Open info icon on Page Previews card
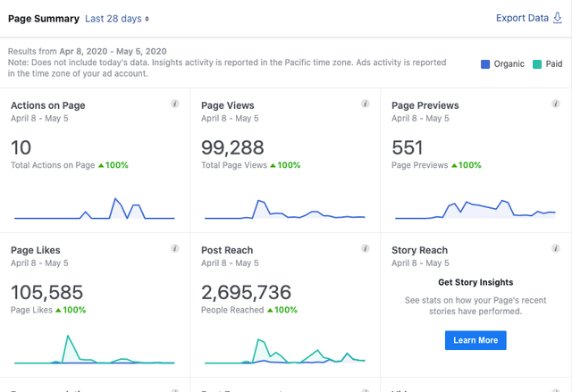 (x=556, y=104)
